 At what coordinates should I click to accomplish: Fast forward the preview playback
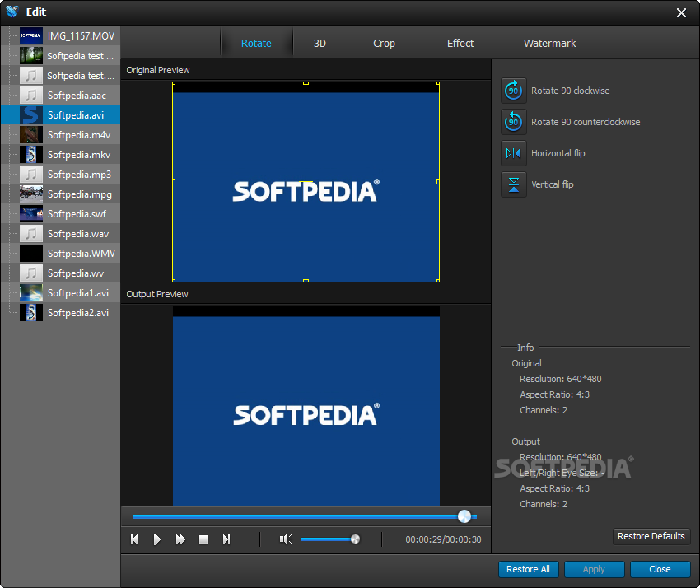pos(180,539)
